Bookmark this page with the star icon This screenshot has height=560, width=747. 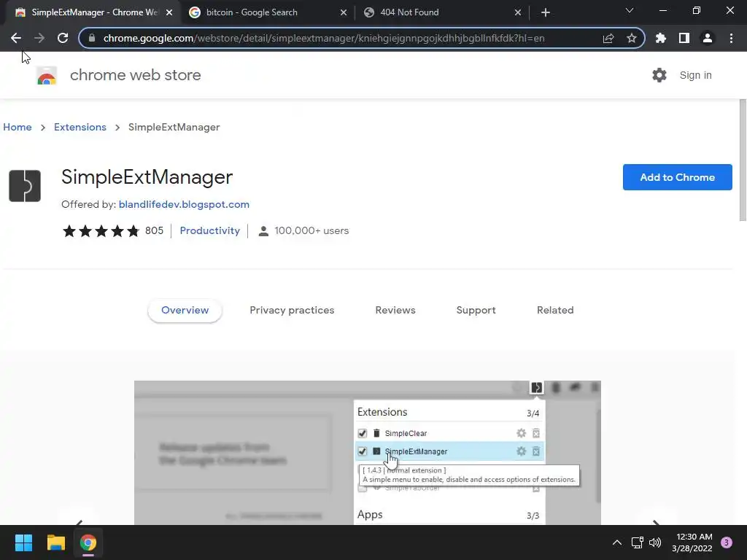pos(632,38)
